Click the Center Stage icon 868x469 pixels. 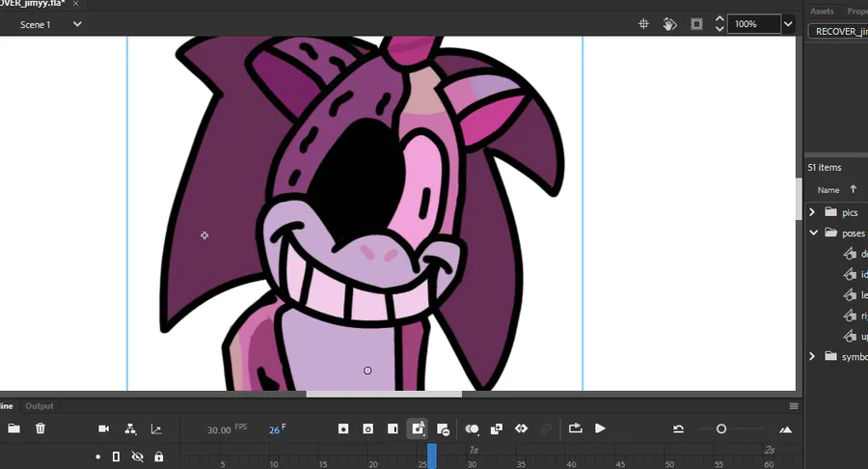(643, 24)
